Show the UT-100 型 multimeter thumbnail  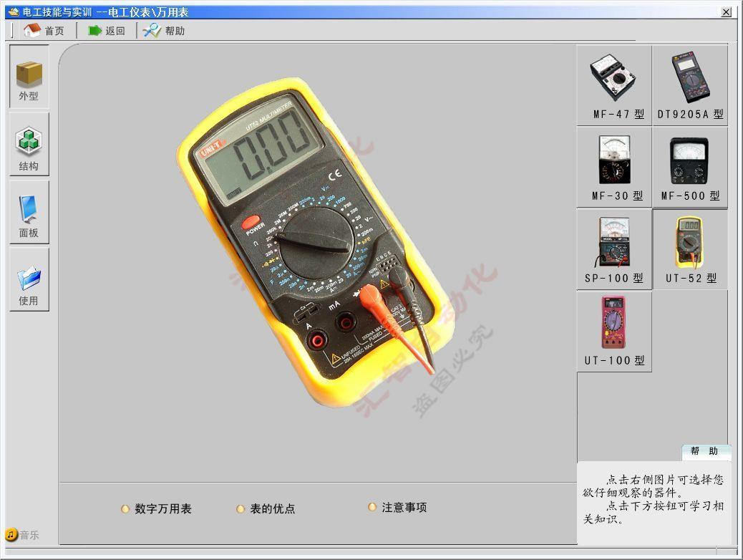[614, 324]
